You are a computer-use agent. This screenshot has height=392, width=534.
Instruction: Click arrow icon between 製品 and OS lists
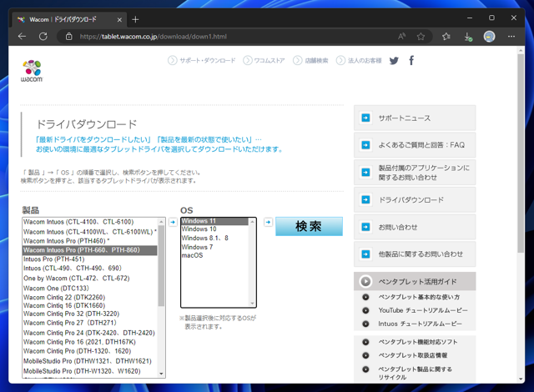[173, 222]
